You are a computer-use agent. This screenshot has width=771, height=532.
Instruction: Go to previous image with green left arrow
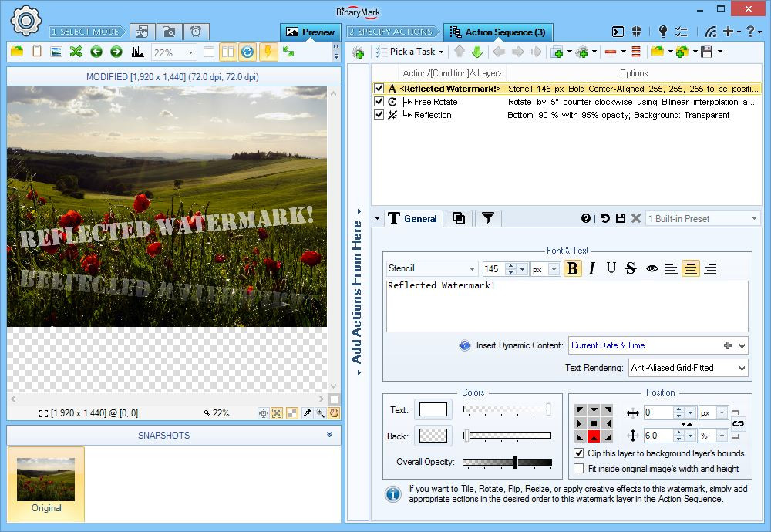[96, 52]
